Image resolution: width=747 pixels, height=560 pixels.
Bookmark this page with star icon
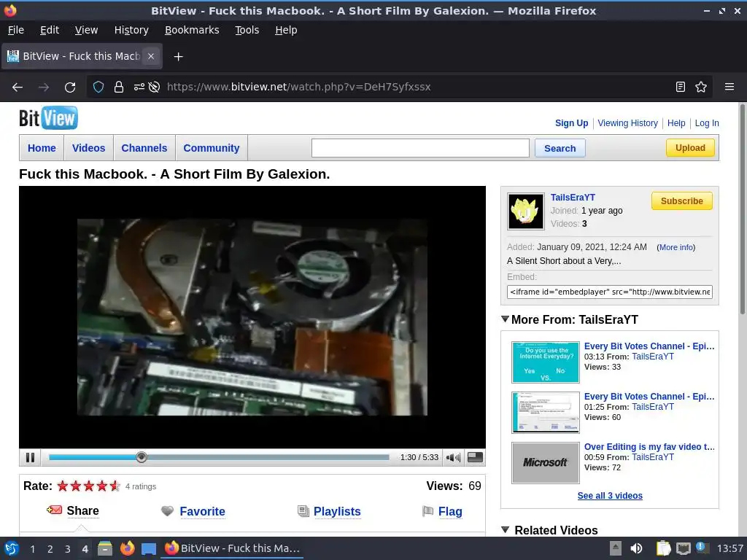click(x=701, y=87)
